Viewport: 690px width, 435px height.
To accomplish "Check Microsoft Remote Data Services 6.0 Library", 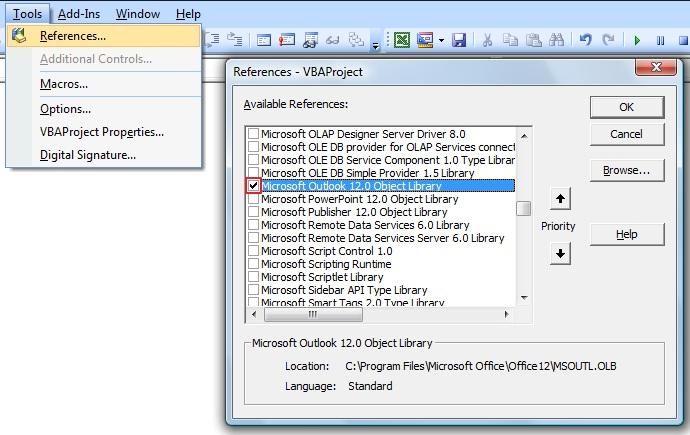I will pos(253,225).
